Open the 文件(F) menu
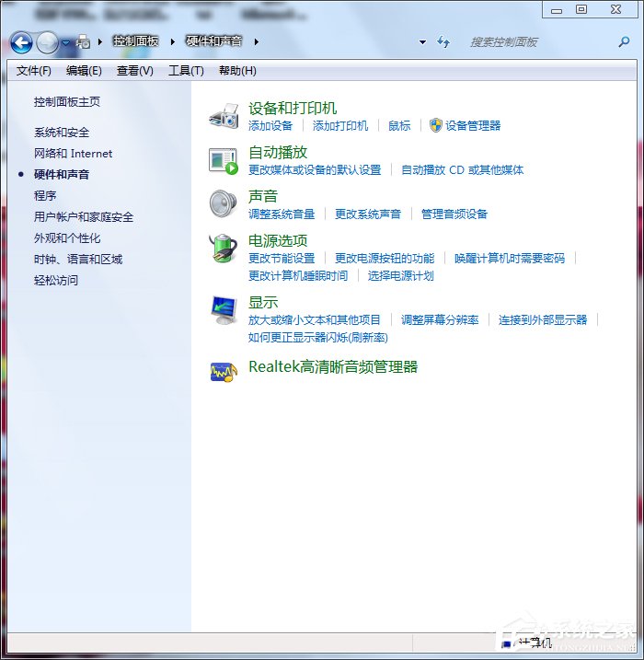 [34, 71]
